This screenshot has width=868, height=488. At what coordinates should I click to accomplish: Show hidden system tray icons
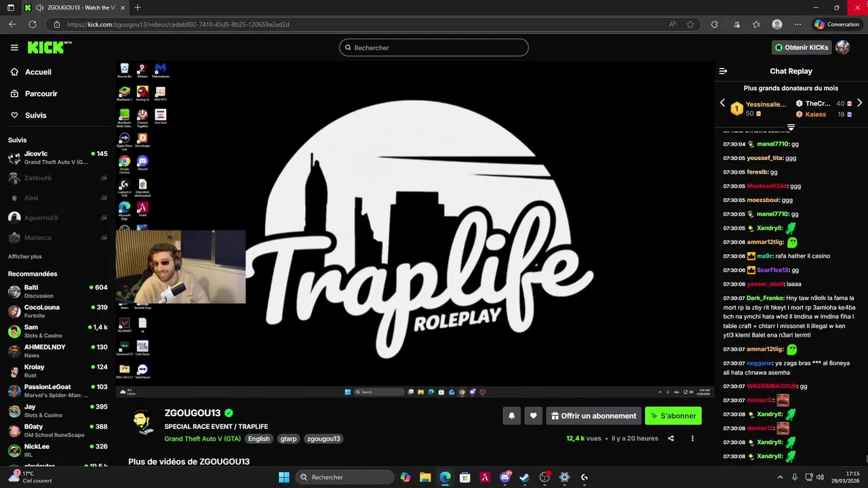(x=780, y=477)
